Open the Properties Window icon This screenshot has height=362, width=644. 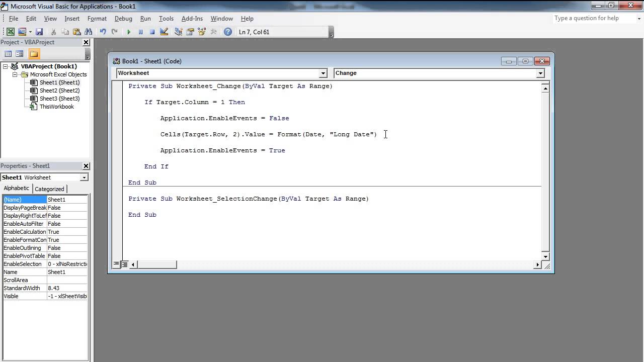click(x=190, y=32)
